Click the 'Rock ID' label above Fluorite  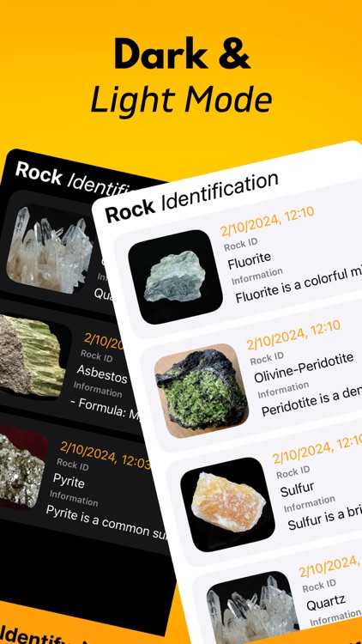click(x=241, y=245)
